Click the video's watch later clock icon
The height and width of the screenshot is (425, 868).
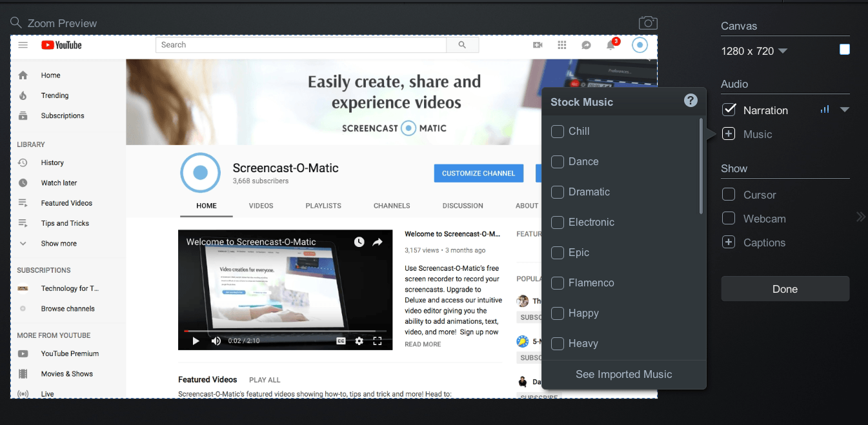click(x=359, y=242)
